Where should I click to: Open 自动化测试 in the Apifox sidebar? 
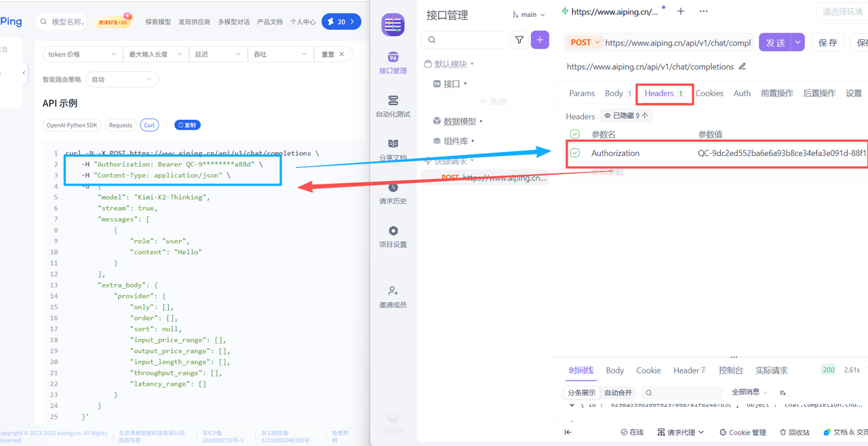[x=393, y=106]
